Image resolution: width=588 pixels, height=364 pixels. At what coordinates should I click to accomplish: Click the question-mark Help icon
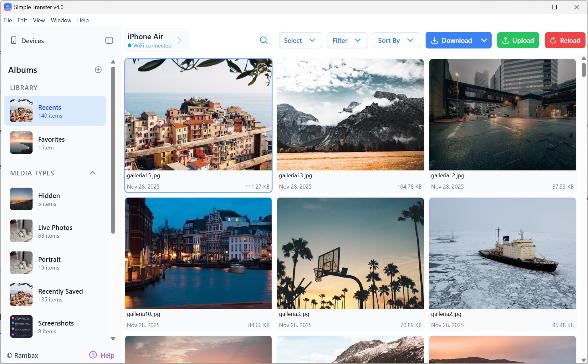point(93,355)
